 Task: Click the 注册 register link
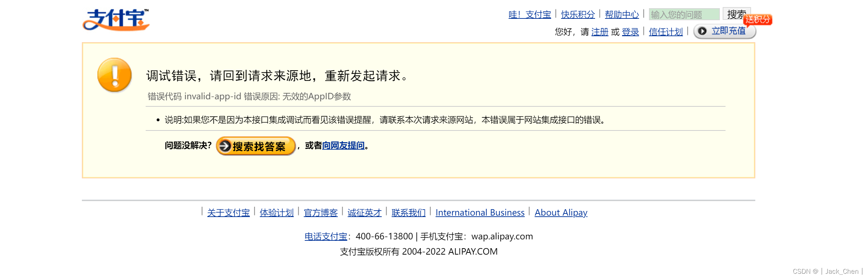[x=600, y=32]
